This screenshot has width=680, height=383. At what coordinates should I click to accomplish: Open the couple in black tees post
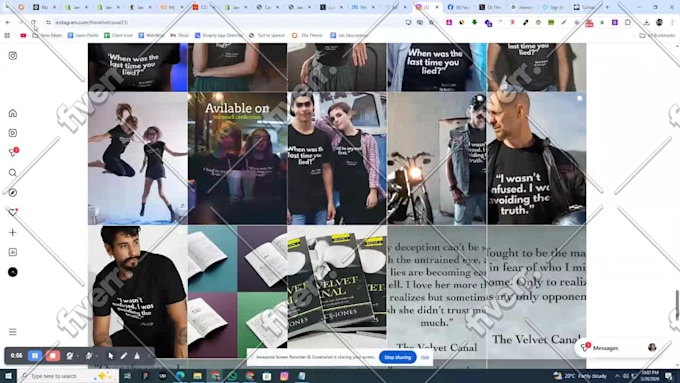pos(337,158)
